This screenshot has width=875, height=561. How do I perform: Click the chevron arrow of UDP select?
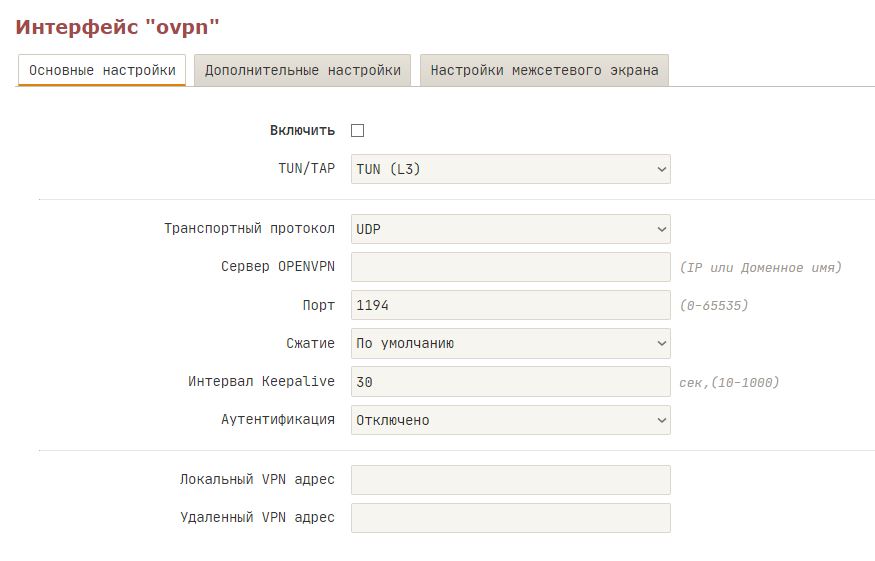(x=661, y=229)
